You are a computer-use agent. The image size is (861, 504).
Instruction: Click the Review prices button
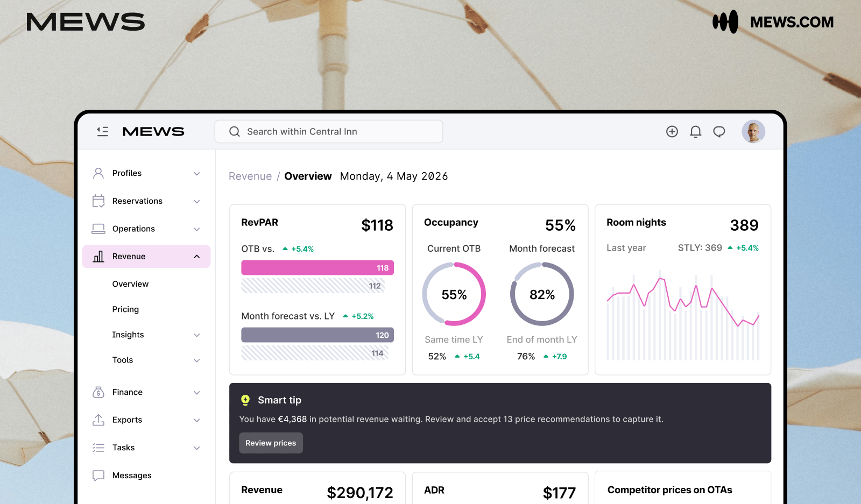(271, 443)
